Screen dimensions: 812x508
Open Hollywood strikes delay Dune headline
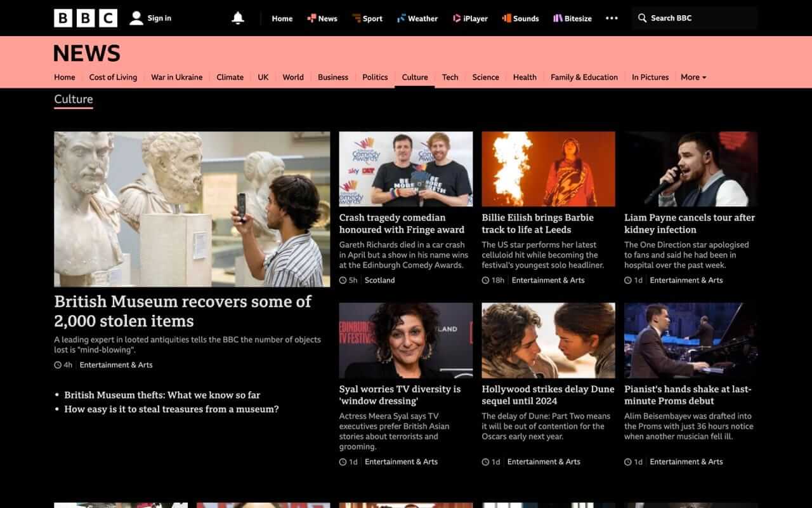(548, 395)
